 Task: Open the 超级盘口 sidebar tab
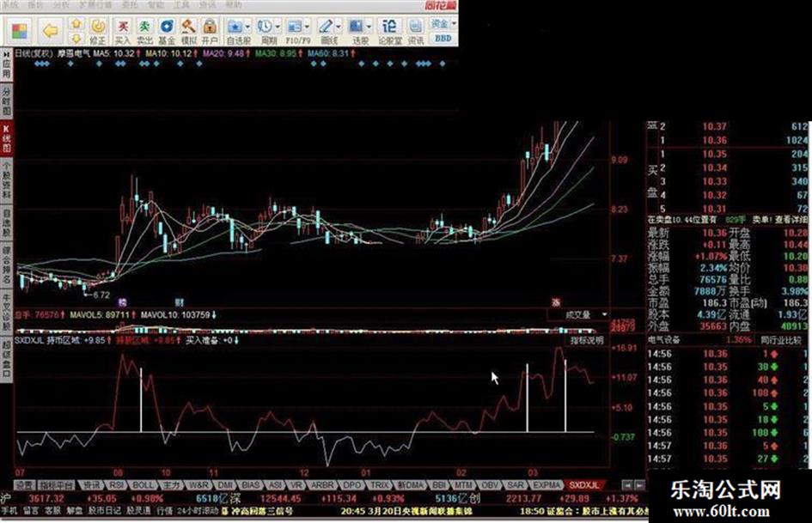coord(6,359)
